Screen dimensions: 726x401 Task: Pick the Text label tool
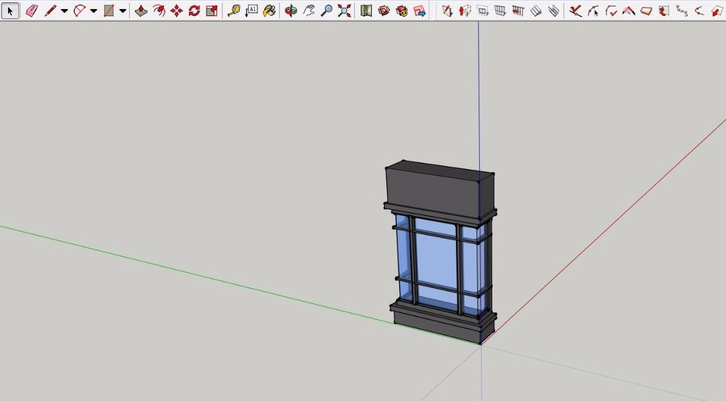251,11
